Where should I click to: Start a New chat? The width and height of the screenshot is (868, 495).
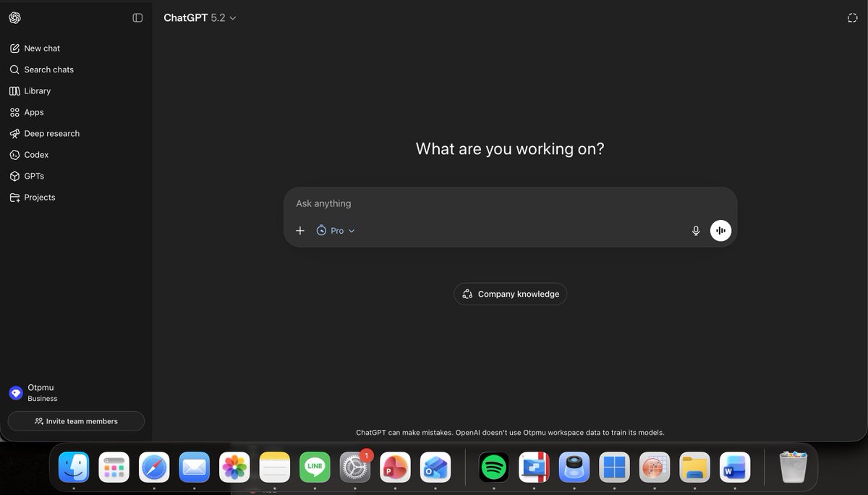click(76, 48)
